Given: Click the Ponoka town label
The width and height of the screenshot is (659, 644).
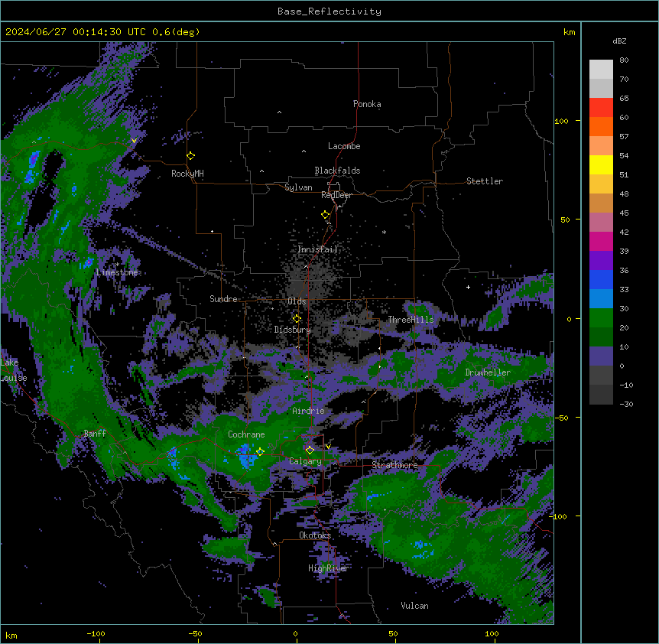Looking at the screenshot, I should [367, 104].
